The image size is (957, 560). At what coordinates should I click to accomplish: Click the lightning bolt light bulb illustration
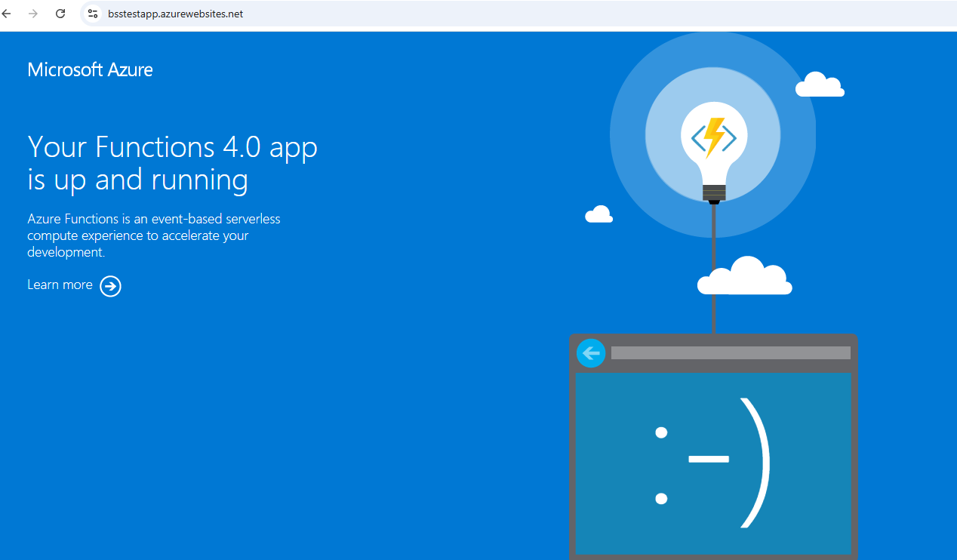(x=714, y=152)
